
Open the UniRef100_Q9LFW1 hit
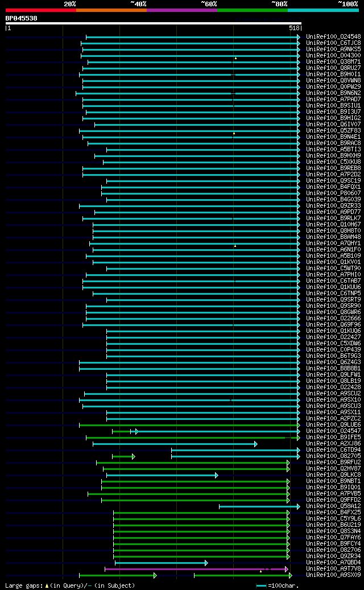(x=333, y=375)
